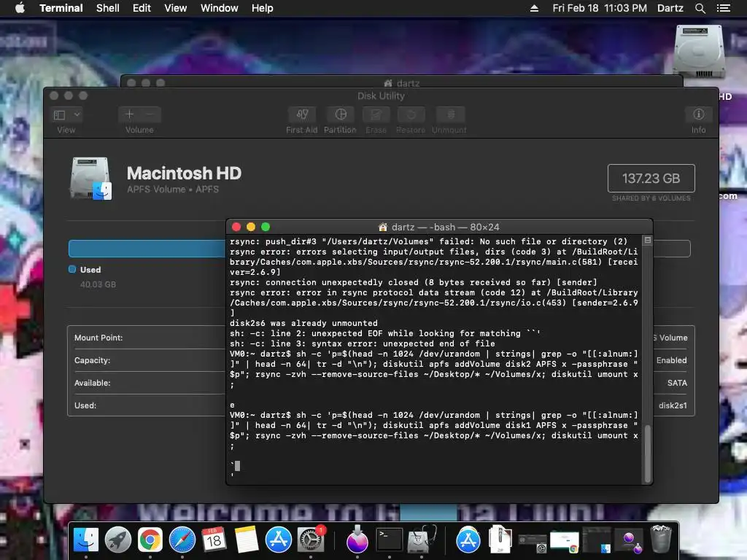Image resolution: width=747 pixels, height=560 pixels.
Task: Expand the View dropdown chevron in Disk Utility
Action: pyautogui.click(x=77, y=114)
